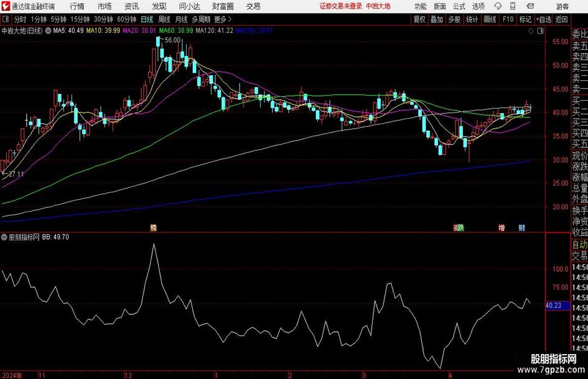Open the 交易 menu
588x379 pixels.
coord(253,6)
